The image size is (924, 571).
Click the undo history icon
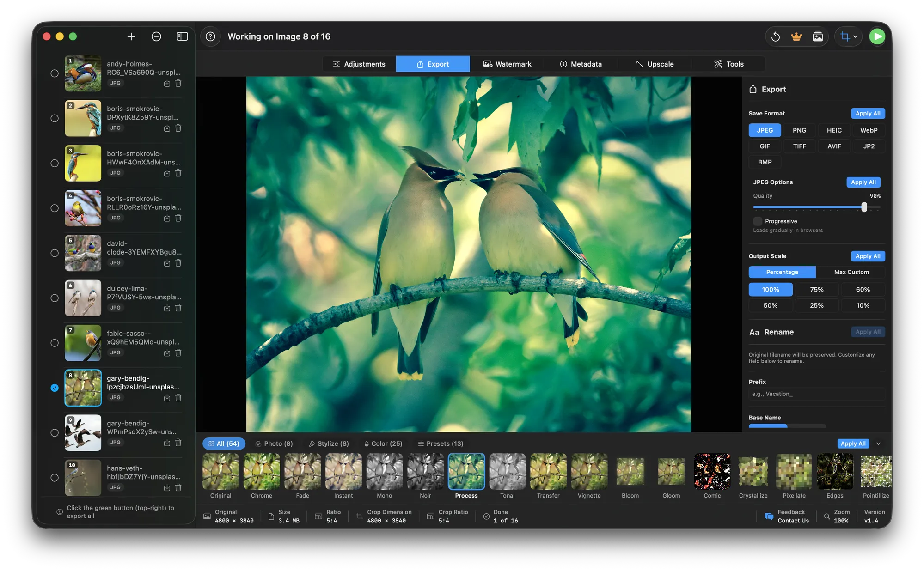pos(776,36)
